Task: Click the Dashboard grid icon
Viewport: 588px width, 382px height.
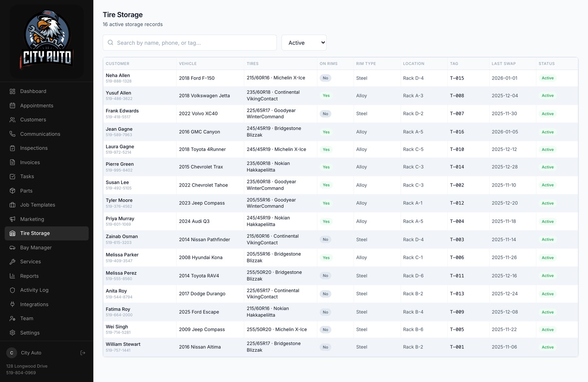Action: (12, 91)
